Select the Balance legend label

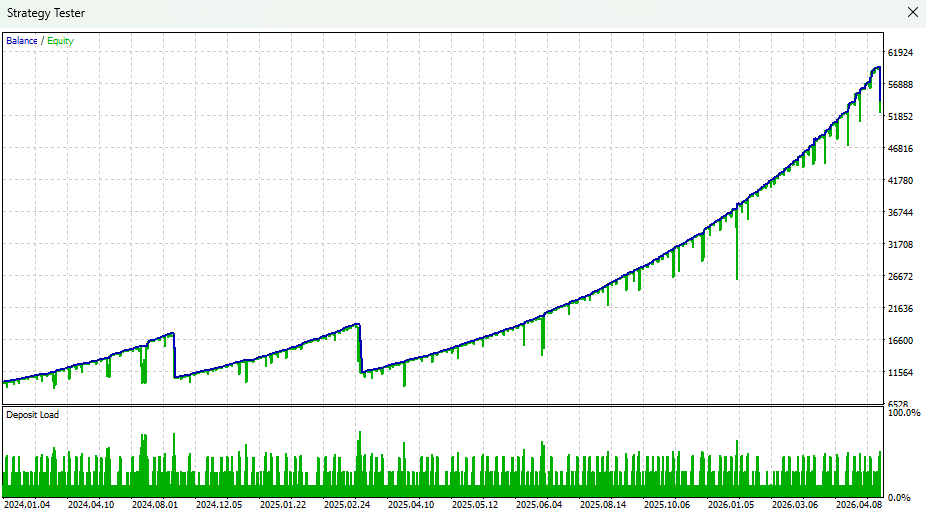coord(22,41)
